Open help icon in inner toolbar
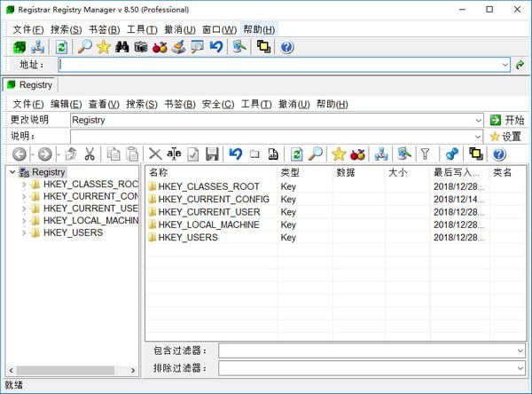 (x=499, y=154)
